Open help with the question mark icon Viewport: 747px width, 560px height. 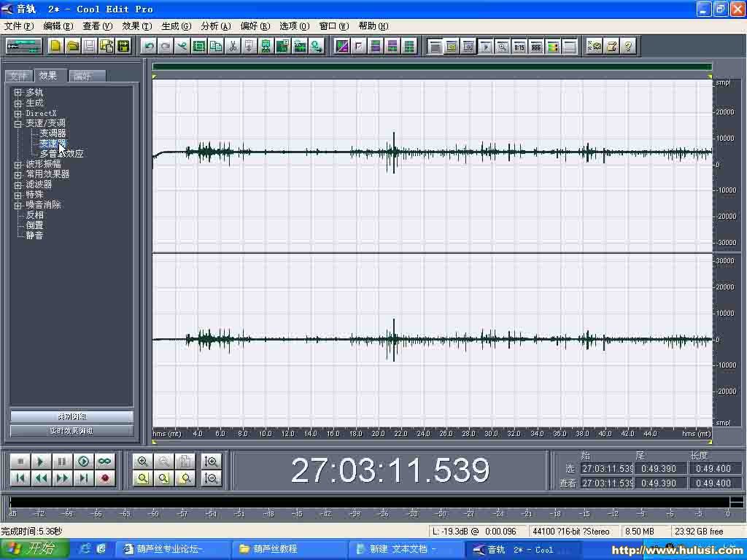[628, 46]
